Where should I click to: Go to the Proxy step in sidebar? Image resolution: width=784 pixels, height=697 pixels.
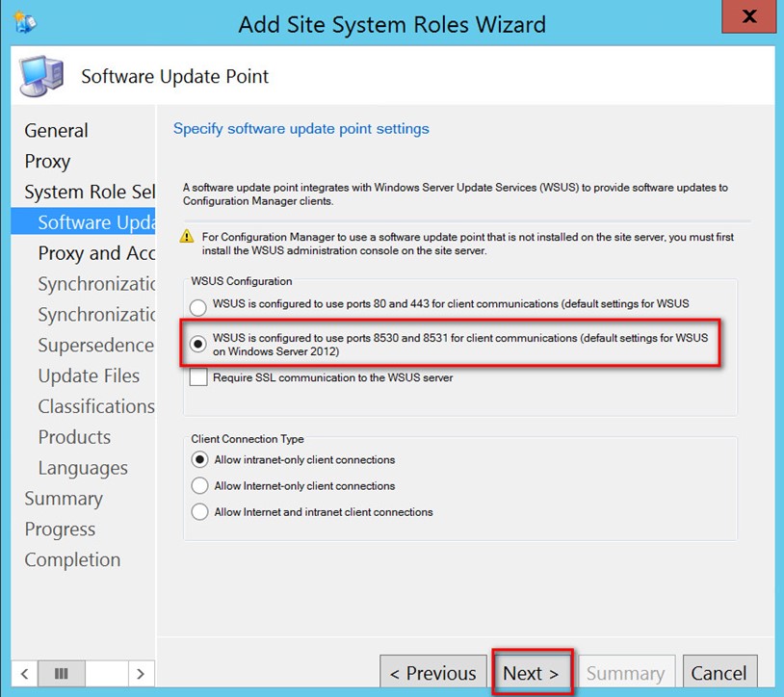[47, 162]
